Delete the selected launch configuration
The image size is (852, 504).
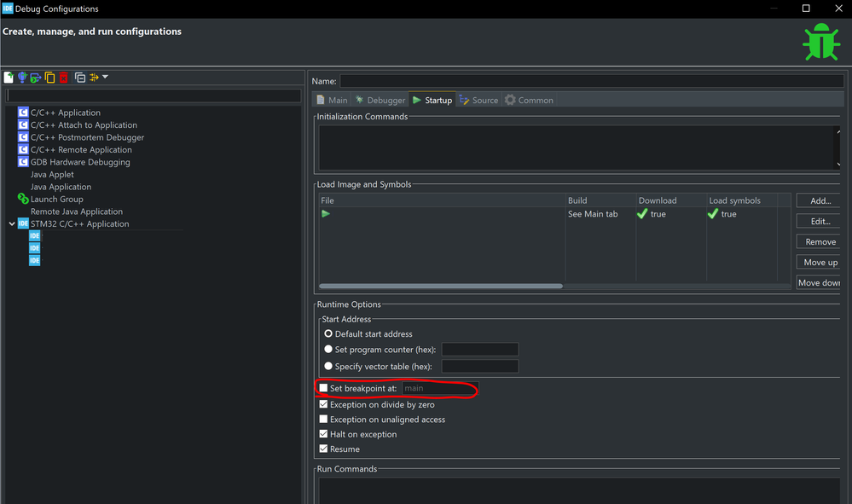pos(64,78)
